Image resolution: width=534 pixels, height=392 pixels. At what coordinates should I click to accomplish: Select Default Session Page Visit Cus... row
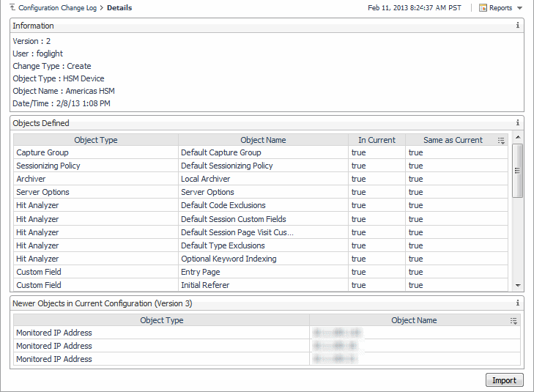click(x=261, y=232)
